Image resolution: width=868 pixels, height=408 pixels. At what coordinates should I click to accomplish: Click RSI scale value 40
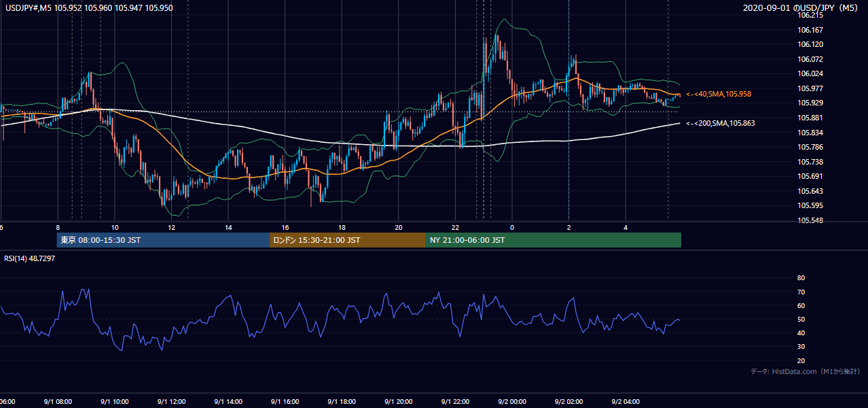(801, 333)
